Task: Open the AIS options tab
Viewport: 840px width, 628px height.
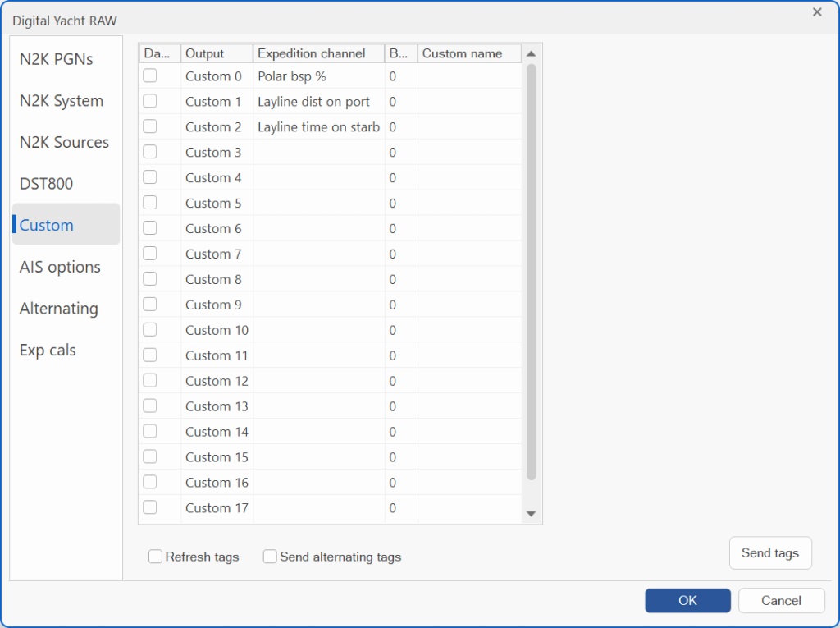Action: (x=60, y=267)
